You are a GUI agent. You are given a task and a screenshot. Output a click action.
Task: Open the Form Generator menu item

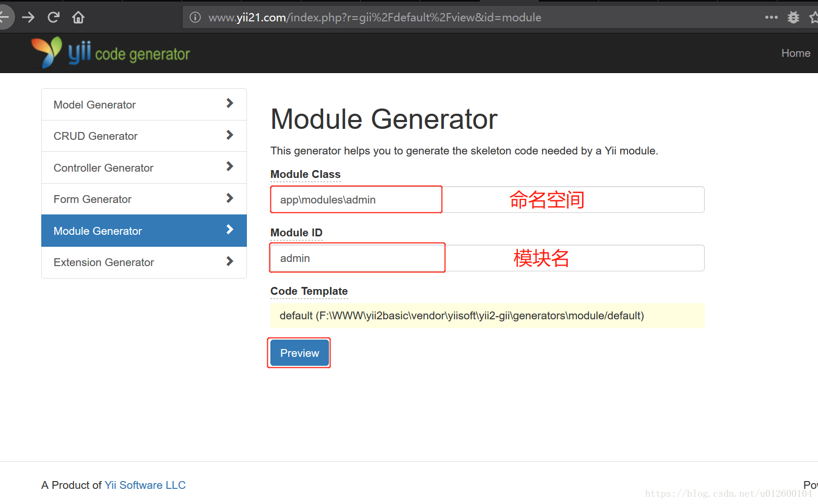(144, 199)
